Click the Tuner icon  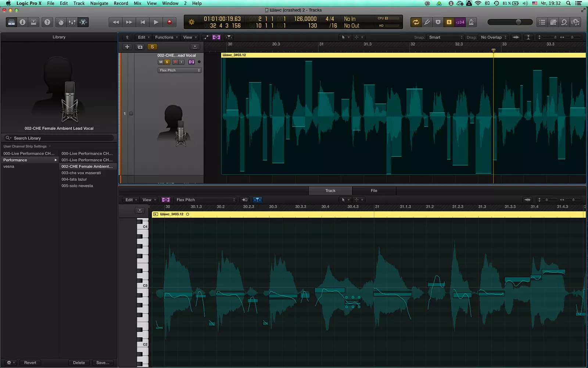427,22
